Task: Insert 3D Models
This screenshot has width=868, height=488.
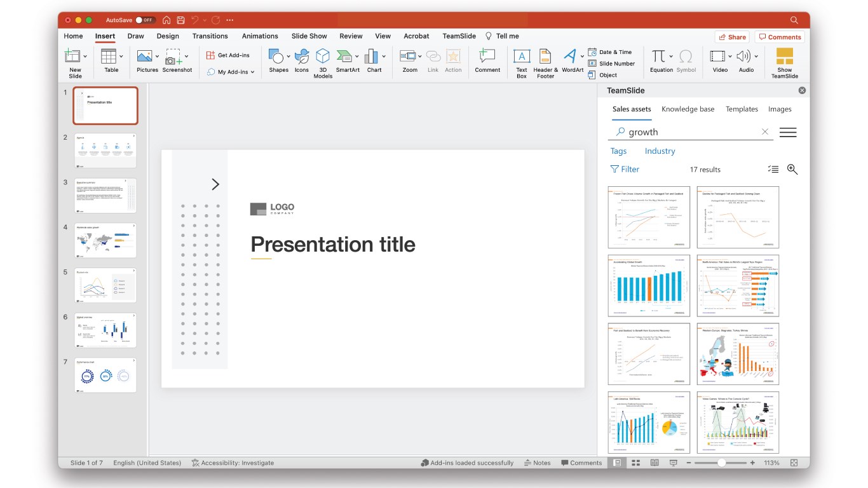Action: [x=323, y=64]
